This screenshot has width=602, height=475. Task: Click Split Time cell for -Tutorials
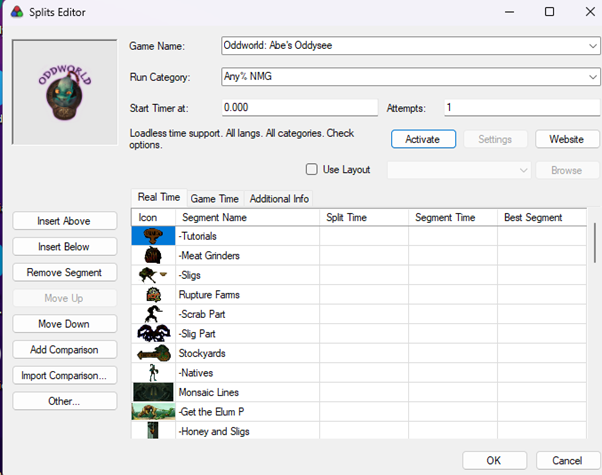(x=364, y=236)
